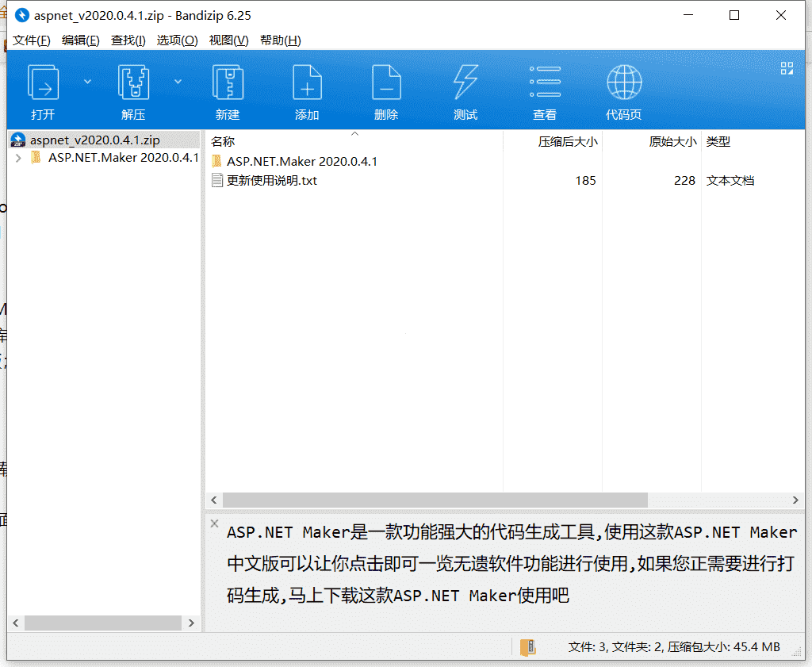The width and height of the screenshot is (812, 667).
Task: Click the file list scroll left arrow
Action: click(214, 500)
